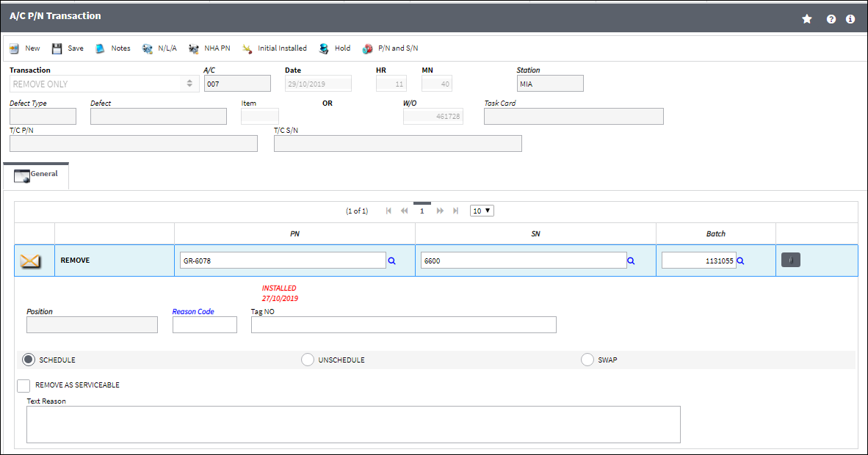The image size is (868, 455).
Task: Click the Hold toolbar icon
Action: [324, 48]
